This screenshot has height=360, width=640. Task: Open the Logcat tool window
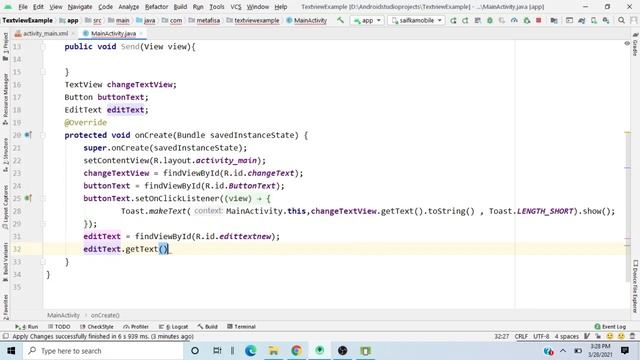point(173,327)
